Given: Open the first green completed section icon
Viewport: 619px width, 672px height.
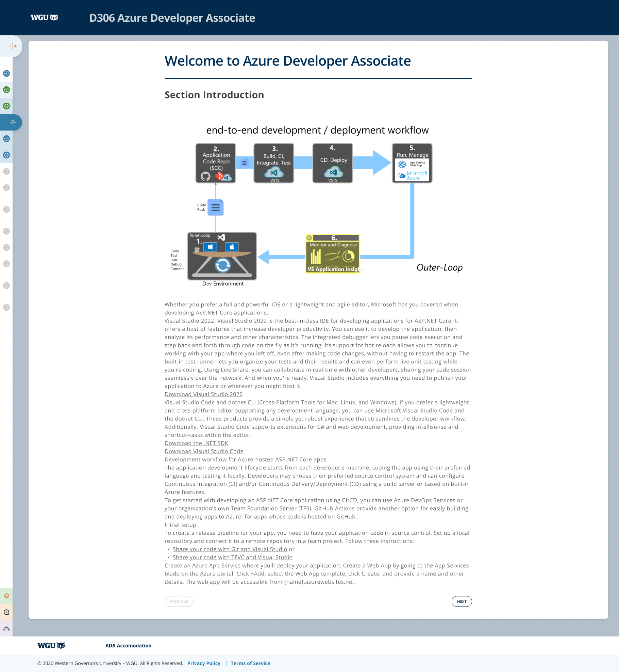Looking at the screenshot, I should tap(6, 90).
